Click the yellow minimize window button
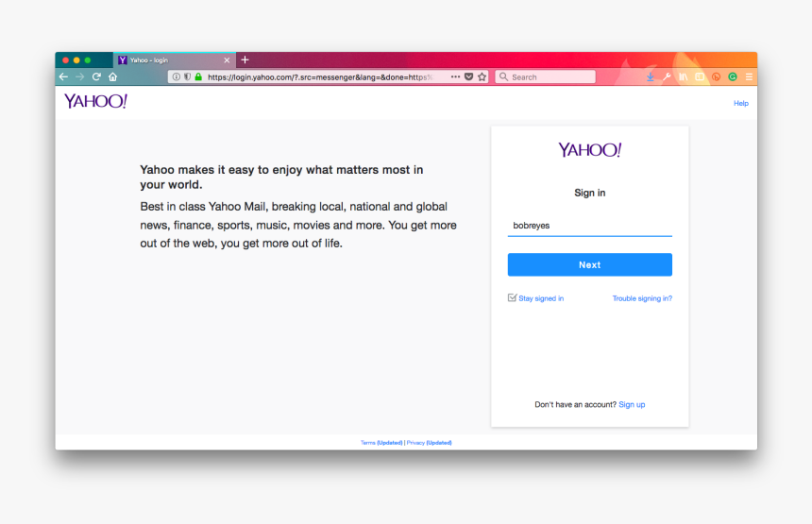The width and height of the screenshot is (812, 524). pos(76,60)
